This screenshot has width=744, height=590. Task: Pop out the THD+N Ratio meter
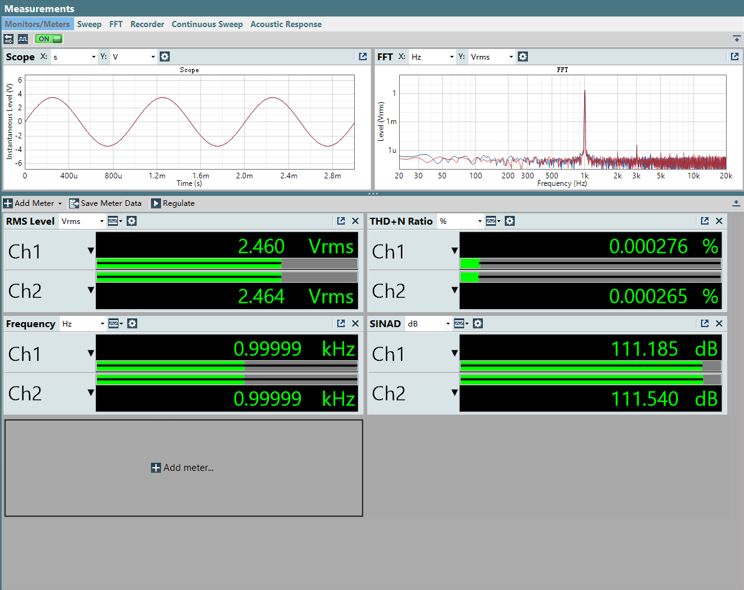705,221
